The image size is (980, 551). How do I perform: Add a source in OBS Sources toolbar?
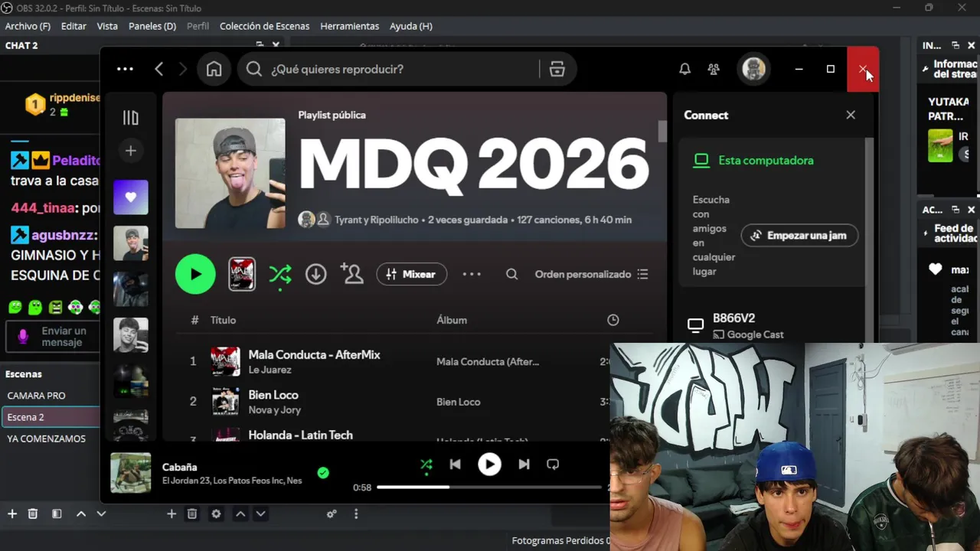pyautogui.click(x=171, y=514)
